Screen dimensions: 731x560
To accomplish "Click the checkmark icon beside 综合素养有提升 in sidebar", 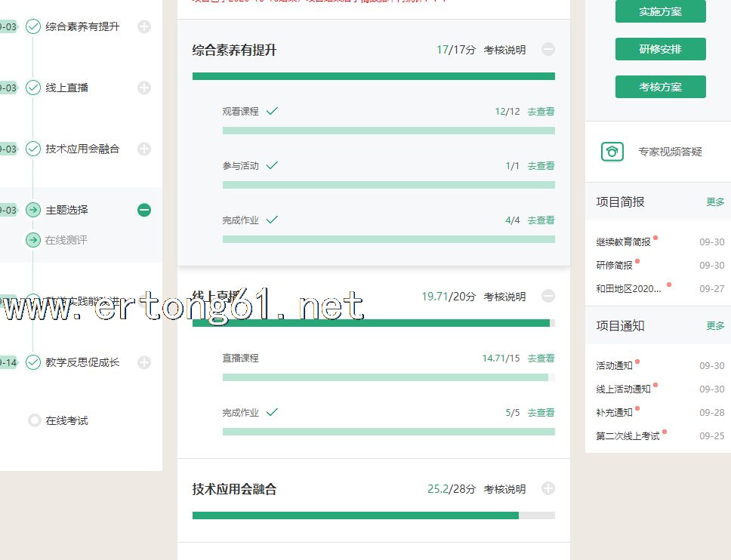I will [x=33, y=27].
